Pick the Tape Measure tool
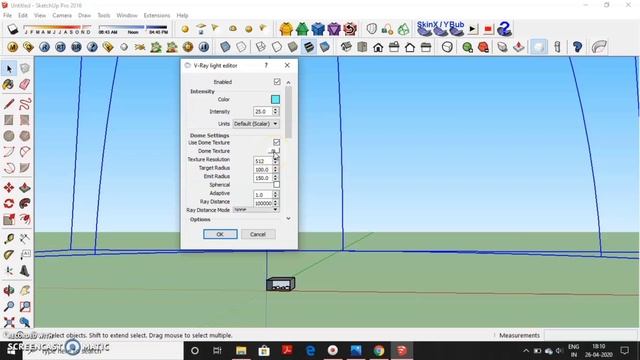The width and height of the screenshot is (640, 360). tap(9, 238)
